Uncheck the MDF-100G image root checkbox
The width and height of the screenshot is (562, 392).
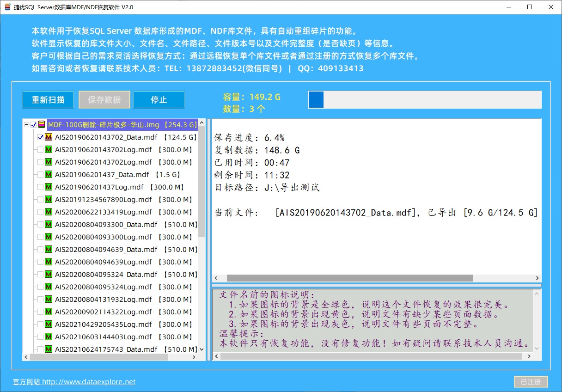coord(34,125)
